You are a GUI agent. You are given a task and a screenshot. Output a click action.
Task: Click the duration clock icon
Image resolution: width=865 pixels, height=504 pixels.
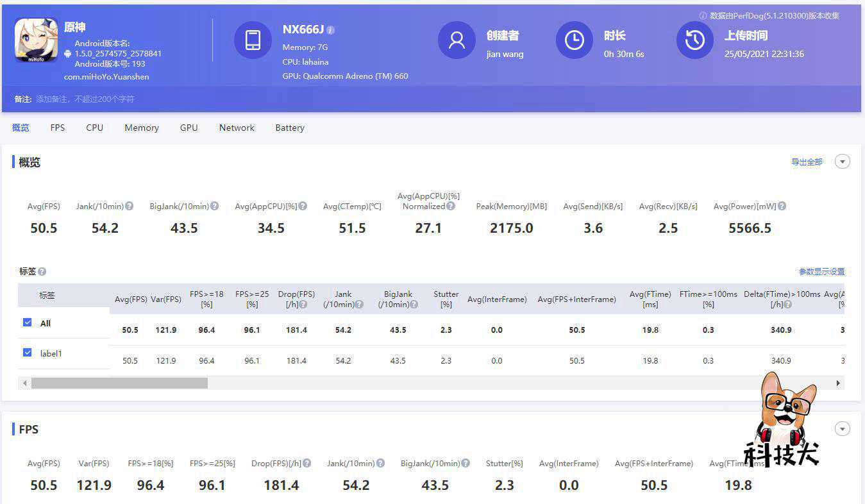click(x=574, y=40)
